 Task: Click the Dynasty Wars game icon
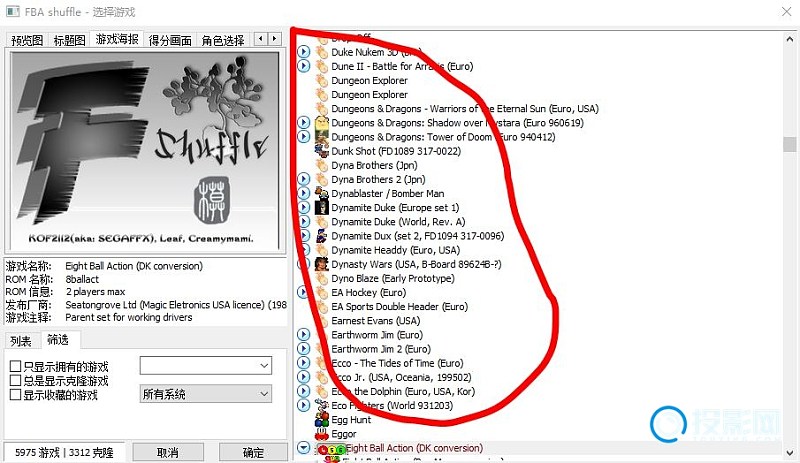[321, 264]
